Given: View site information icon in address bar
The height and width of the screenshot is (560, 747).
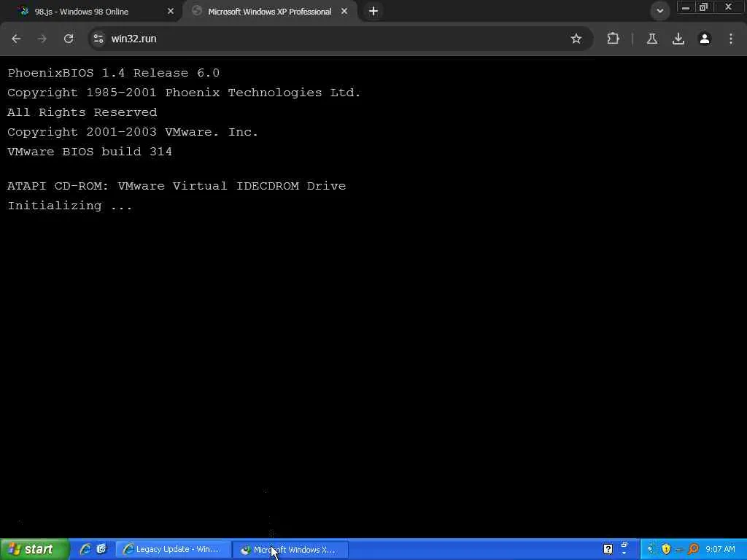Looking at the screenshot, I should (x=98, y=39).
